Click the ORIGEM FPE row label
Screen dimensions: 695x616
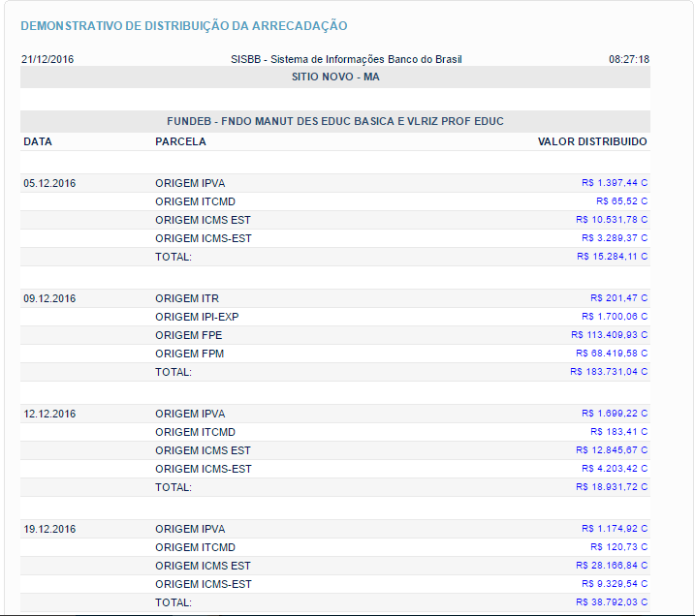[x=188, y=335]
